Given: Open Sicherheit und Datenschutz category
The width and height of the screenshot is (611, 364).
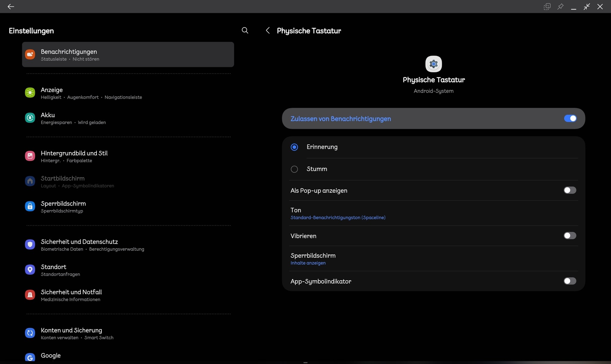Looking at the screenshot, I should point(128,245).
